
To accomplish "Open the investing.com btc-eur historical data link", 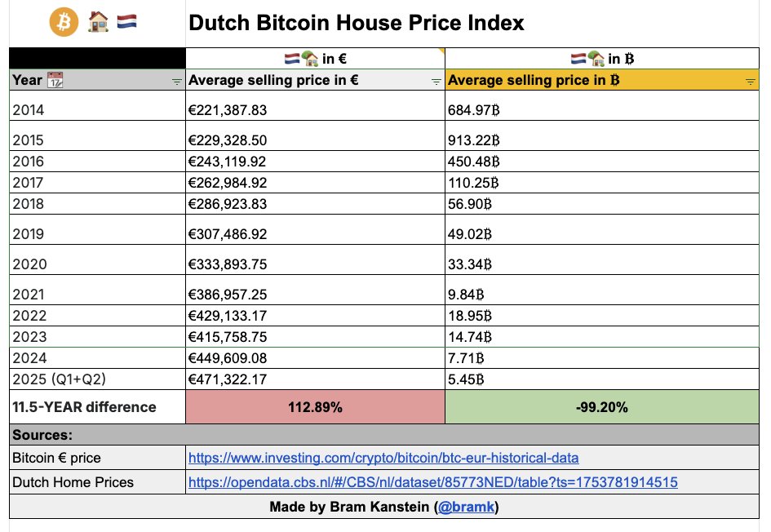I will [383, 458].
